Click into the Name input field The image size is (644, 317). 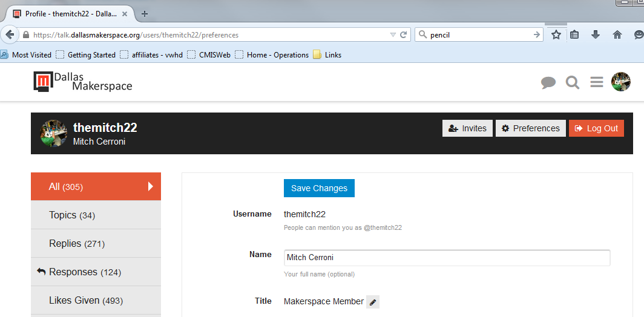tap(447, 258)
